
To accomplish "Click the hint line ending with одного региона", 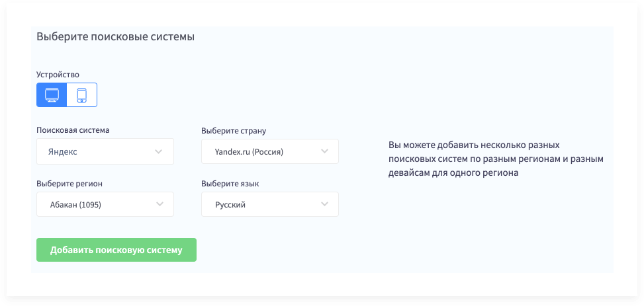I will tap(453, 172).
